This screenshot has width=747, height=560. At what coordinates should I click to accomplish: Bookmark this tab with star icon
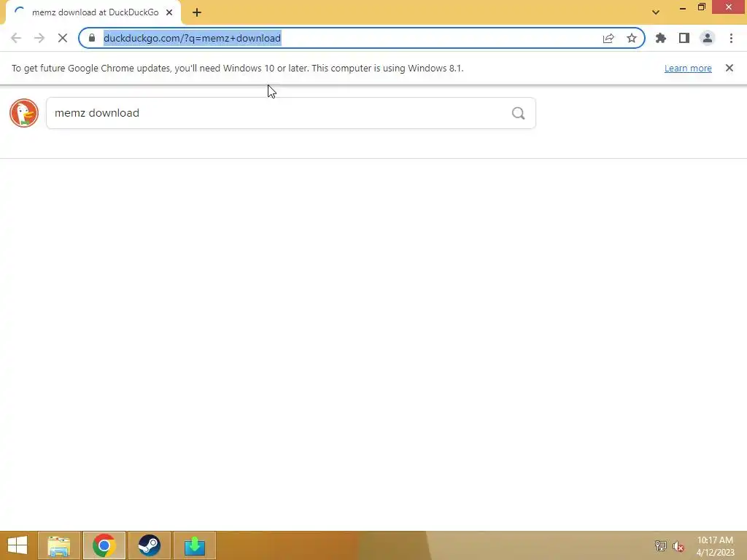tap(632, 38)
